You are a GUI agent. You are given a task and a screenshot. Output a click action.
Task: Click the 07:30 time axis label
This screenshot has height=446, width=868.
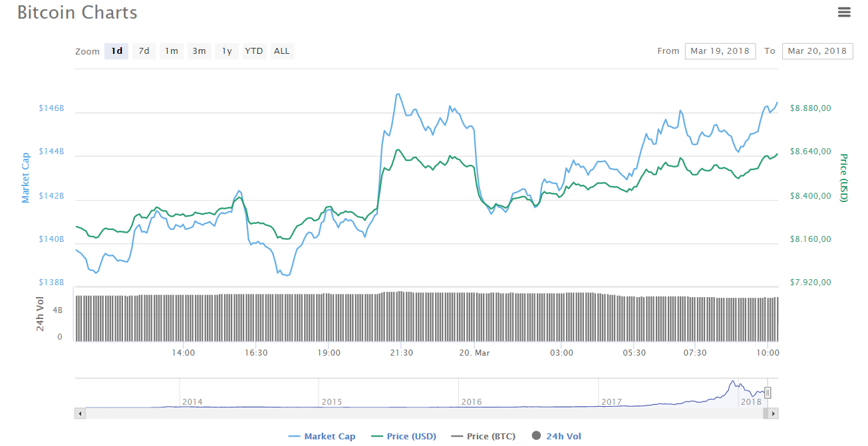[695, 352]
